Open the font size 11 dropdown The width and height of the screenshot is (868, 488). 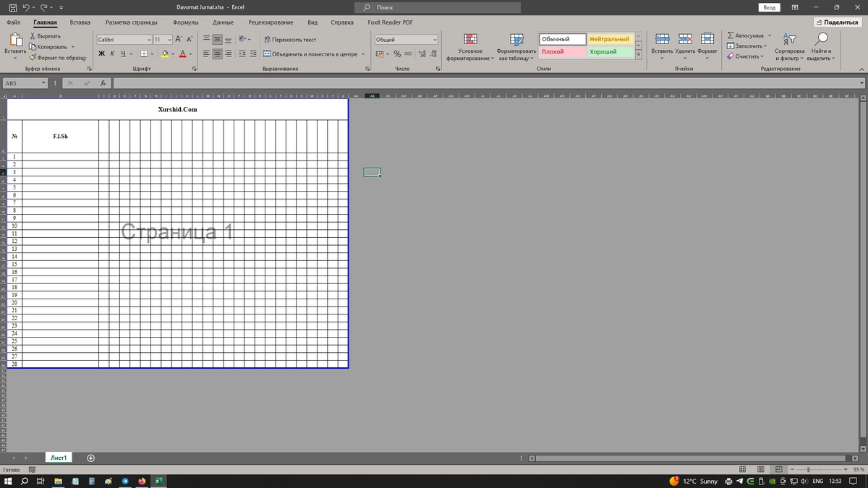169,40
